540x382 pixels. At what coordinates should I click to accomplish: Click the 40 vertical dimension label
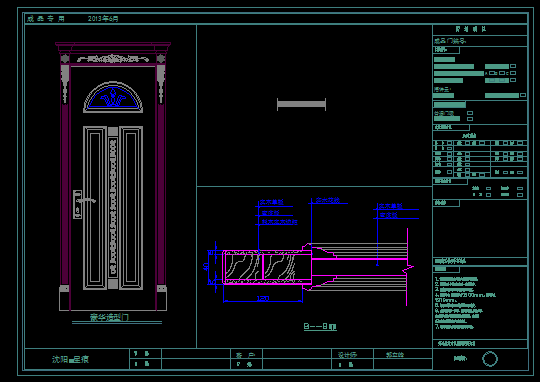pyautogui.click(x=206, y=267)
